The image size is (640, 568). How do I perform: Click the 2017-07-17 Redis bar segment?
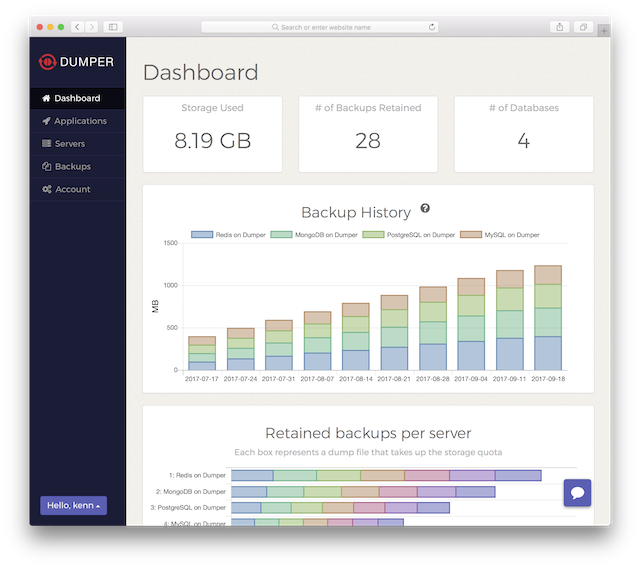pyautogui.click(x=202, y=366)
